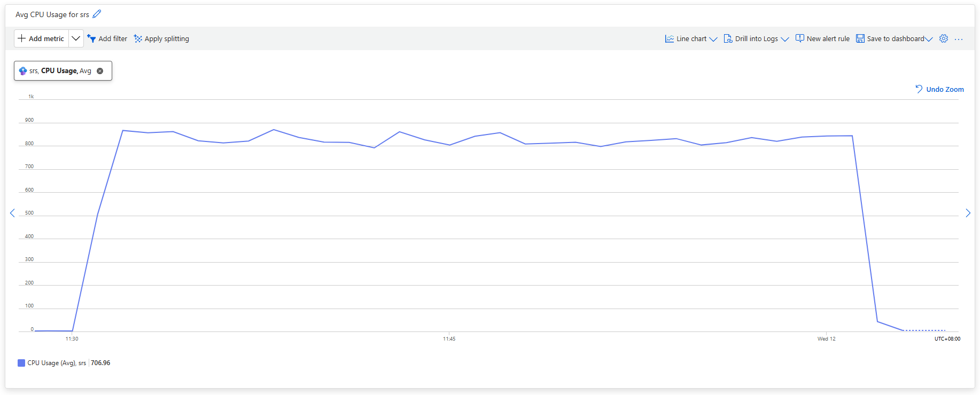
Task: Select the srs, CPU Usage, Avg metric pill
Action: (x=63, y=70)
